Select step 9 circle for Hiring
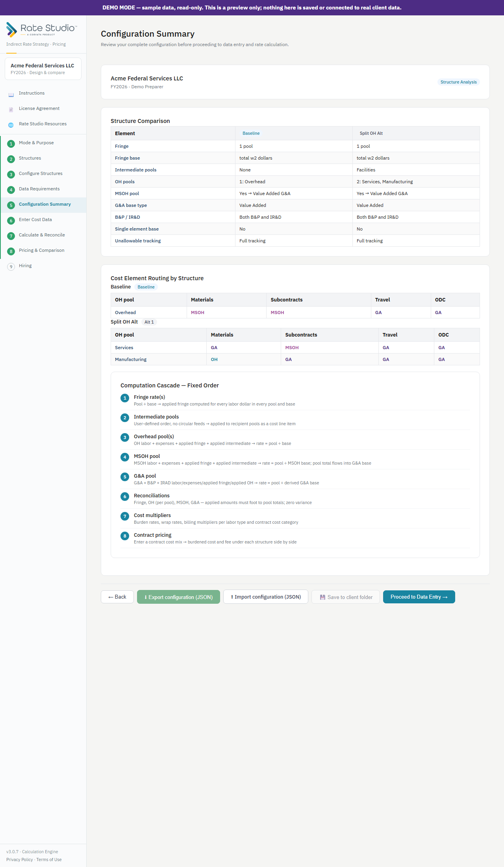This screenshot has width=504, height=867. [x=11, y=267]
